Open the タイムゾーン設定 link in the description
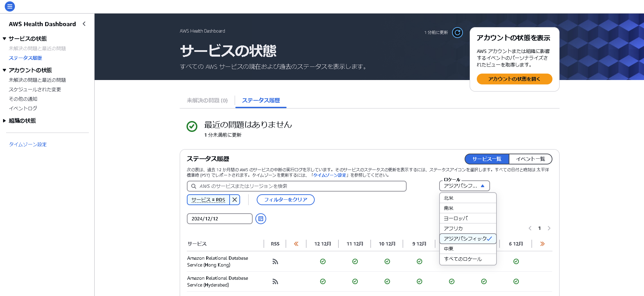The width and height of the screenshot is (644, 296). 330,175
